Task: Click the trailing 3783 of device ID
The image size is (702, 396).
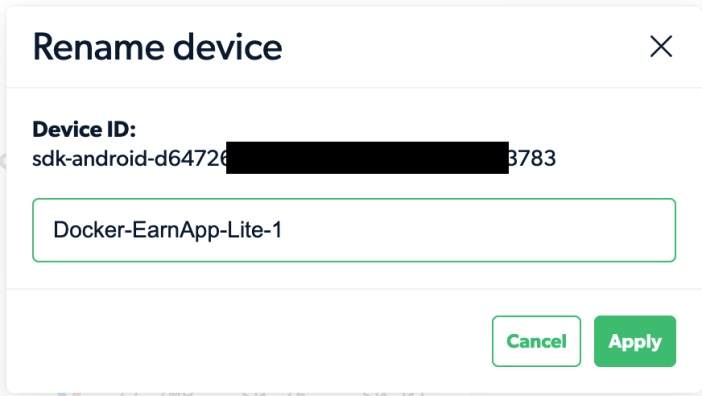Action: coord(533,158)
